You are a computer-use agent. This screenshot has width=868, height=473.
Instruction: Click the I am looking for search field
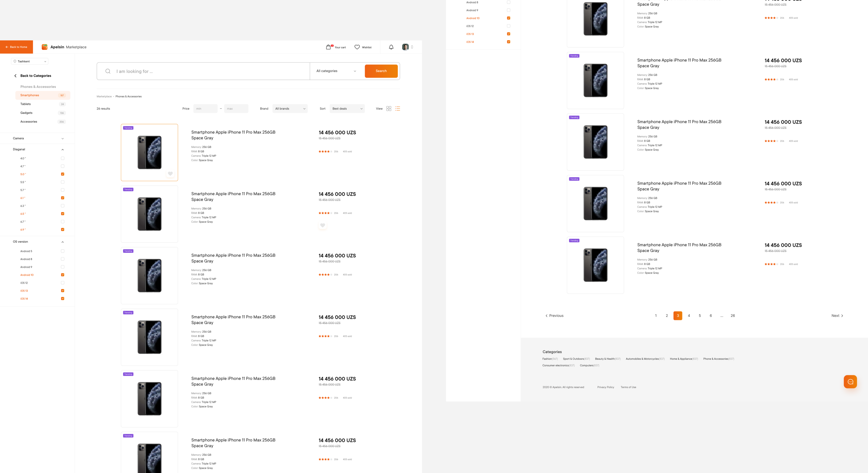pyautogui.click(x=203, y=71)
